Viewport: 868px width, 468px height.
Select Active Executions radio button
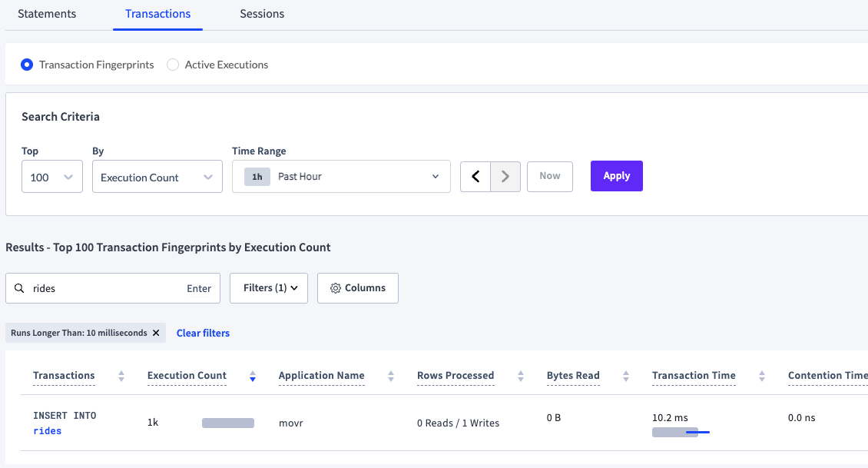(173, 65)
